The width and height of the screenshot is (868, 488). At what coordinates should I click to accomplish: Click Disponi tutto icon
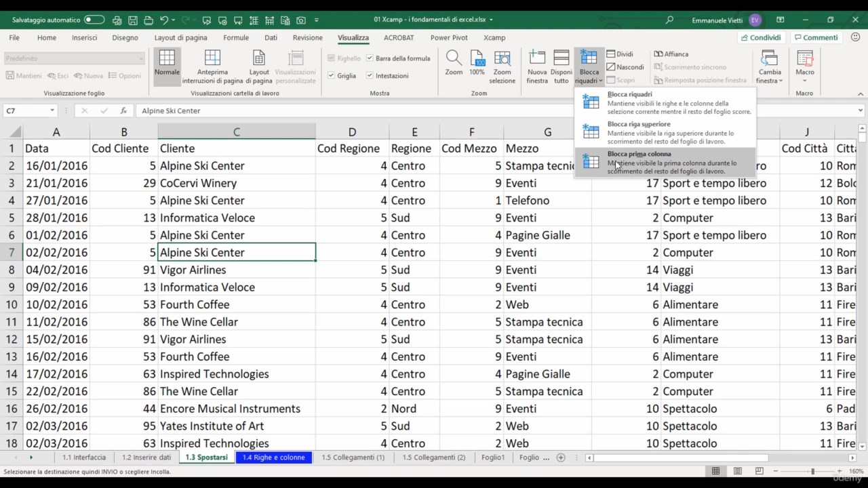coord(561,66)
